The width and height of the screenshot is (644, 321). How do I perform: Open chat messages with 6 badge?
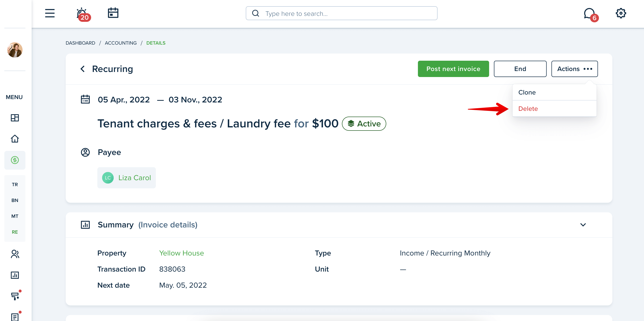pyautogui.click(x=591, y=14)
